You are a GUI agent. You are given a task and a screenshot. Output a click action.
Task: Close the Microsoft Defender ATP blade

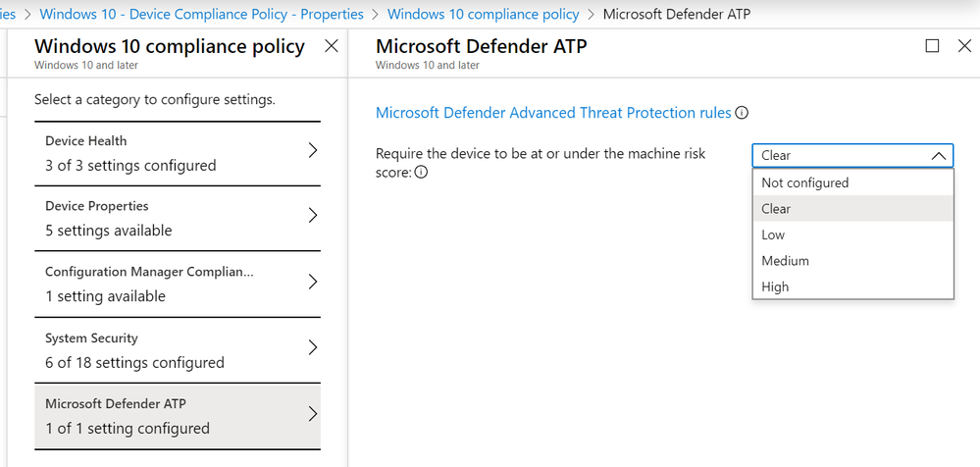[964, 46]
